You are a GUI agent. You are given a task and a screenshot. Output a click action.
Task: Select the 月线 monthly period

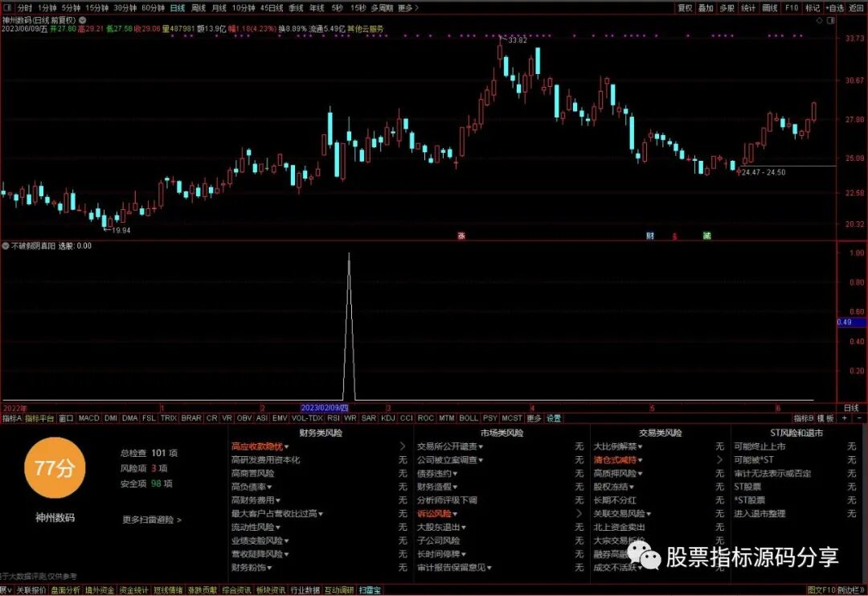(219, 8)
